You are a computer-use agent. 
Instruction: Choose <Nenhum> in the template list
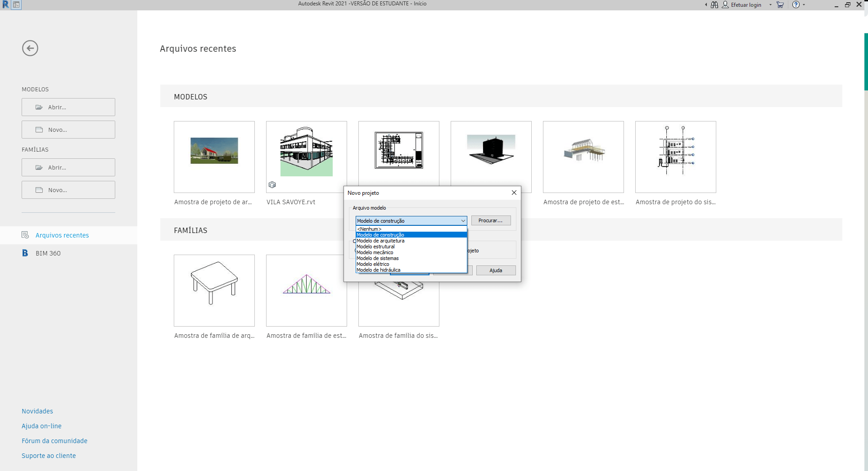(369, 229)
